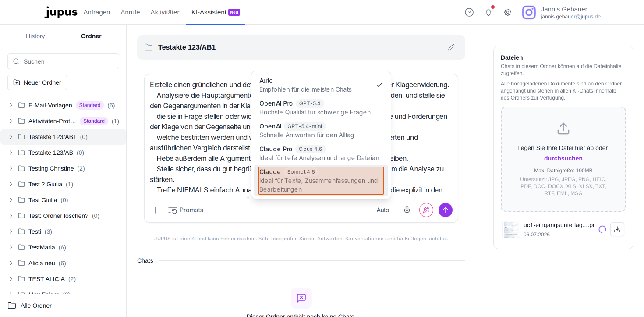
Task: Click the empty chats placeholder icon
Action: click(301, 298)
